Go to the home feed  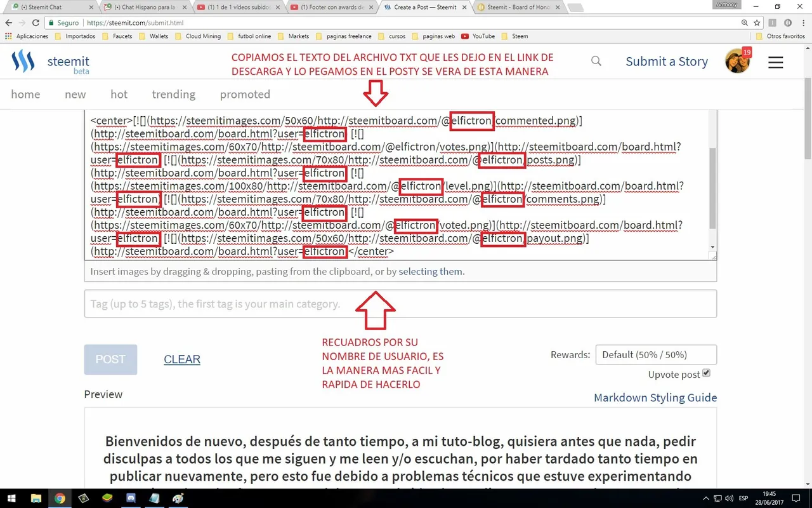[25, 95]
